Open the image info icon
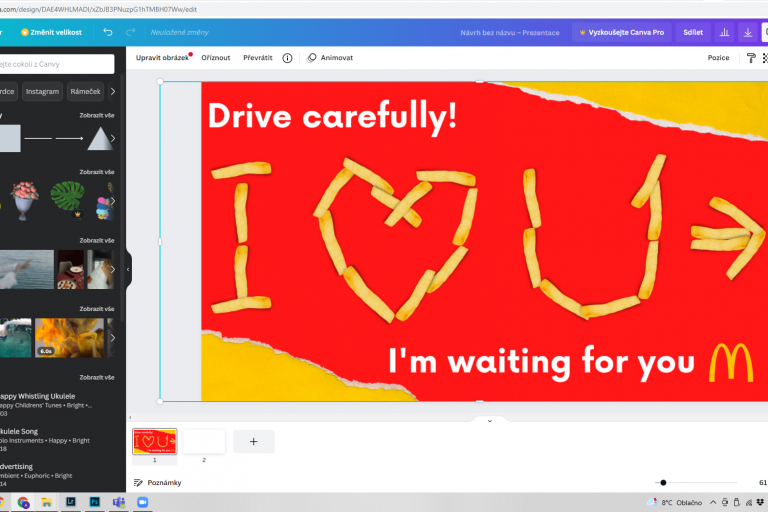The image size is (768, 512). pos(288,58)
